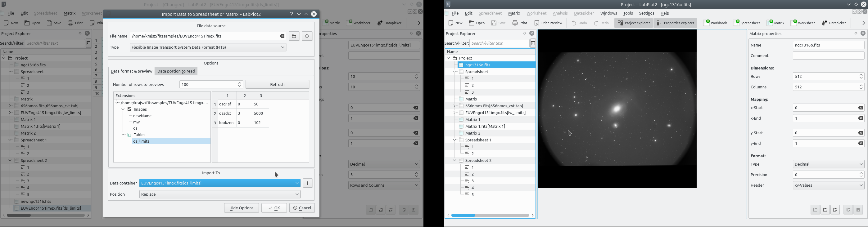
Task: Toggle the Project explorer panel button
Action: (634, 23)
